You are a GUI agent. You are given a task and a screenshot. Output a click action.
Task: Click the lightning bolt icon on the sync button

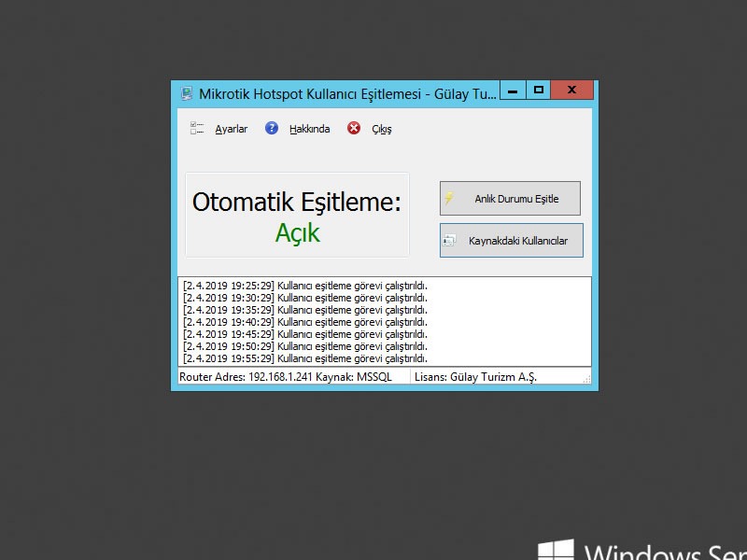pyautogui.click(x=449, y=199)
